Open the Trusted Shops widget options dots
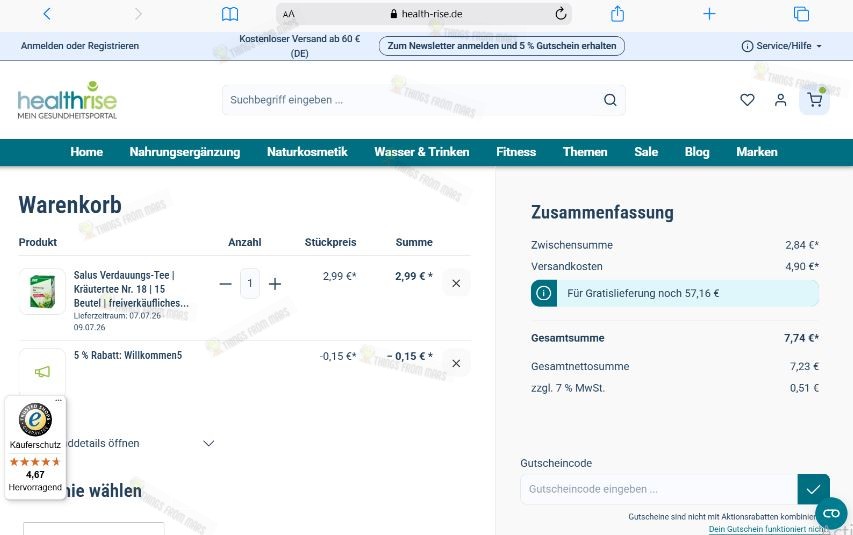Image resolution: width=853 pixels, height=535 pixels. (59, 401)
